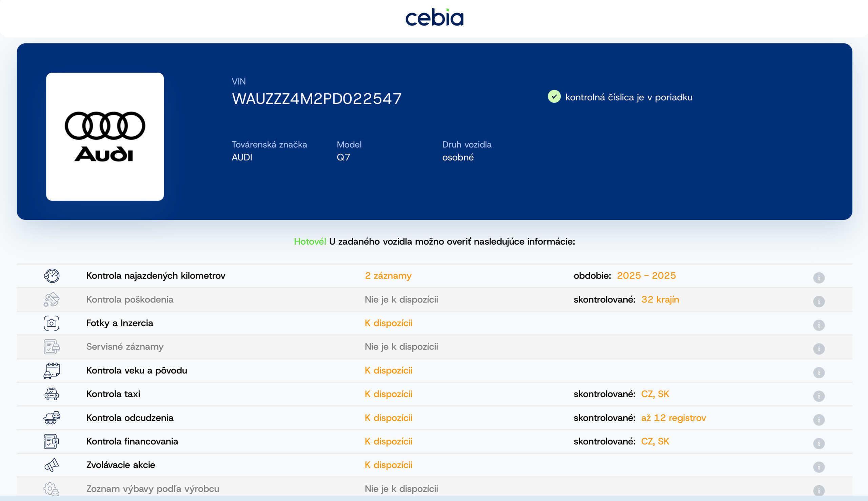Click the odometer icon for mileage check
Screen dimensions: 868x501
(52, 276)
